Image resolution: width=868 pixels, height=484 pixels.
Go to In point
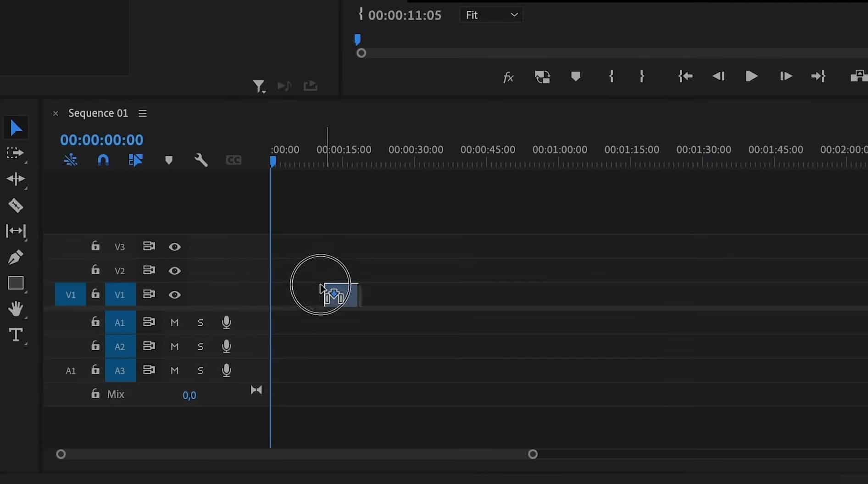(685, 76)
